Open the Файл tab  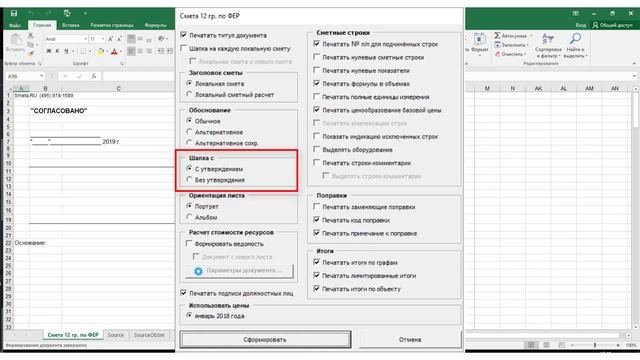[15, 25]
